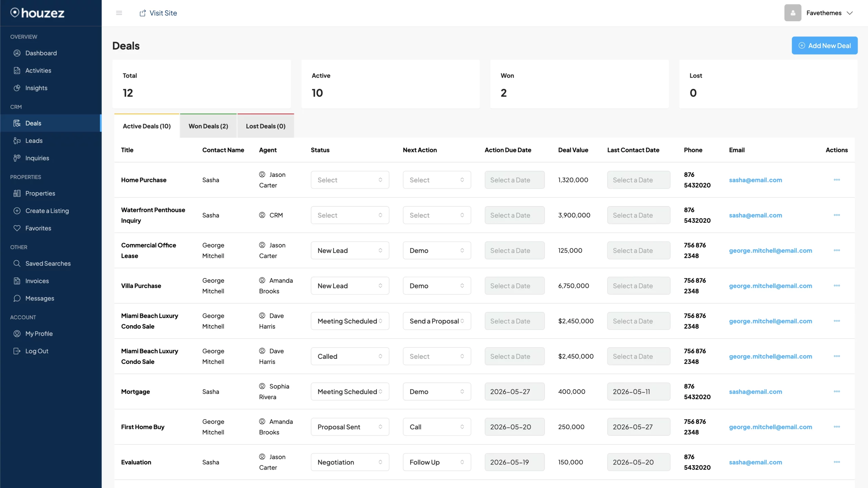Click the 3,900,000 deal value cell
This screenshot has width=868, height=488.
[574, 215]
